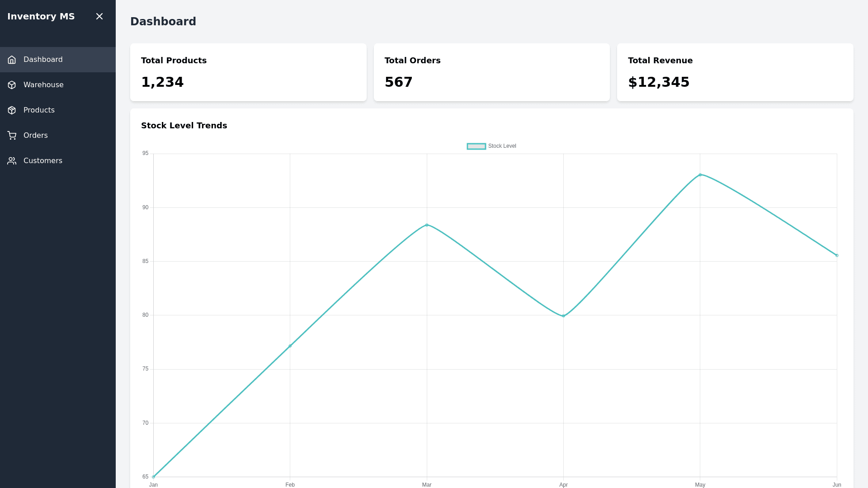Toggle the Stock Level legend label
The height and width of the screenshot is (488, 868).
tap(502, 146)
